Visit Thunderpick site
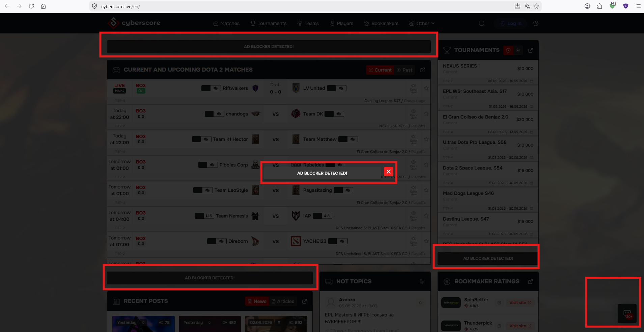The height and width of the screenshot is (332, 644). pyautogui.click(x=520, y=326)
